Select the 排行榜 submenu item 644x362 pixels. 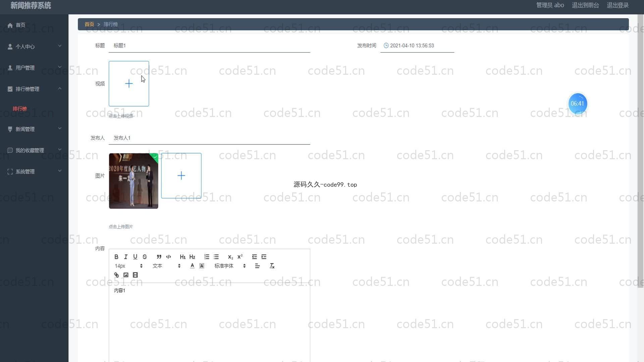click(20, 109)
